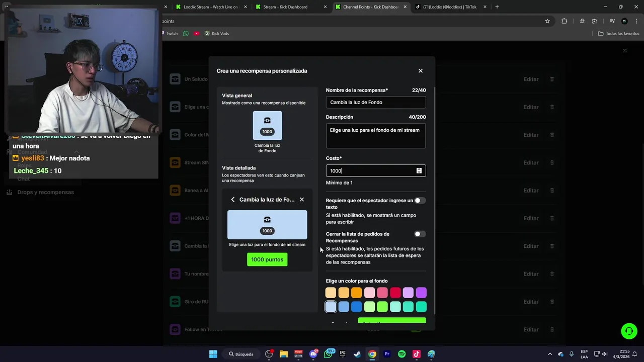This screenshot has width=644, height=362.
Task: Select the dark blue background color
Action: [x=357, y=307]
